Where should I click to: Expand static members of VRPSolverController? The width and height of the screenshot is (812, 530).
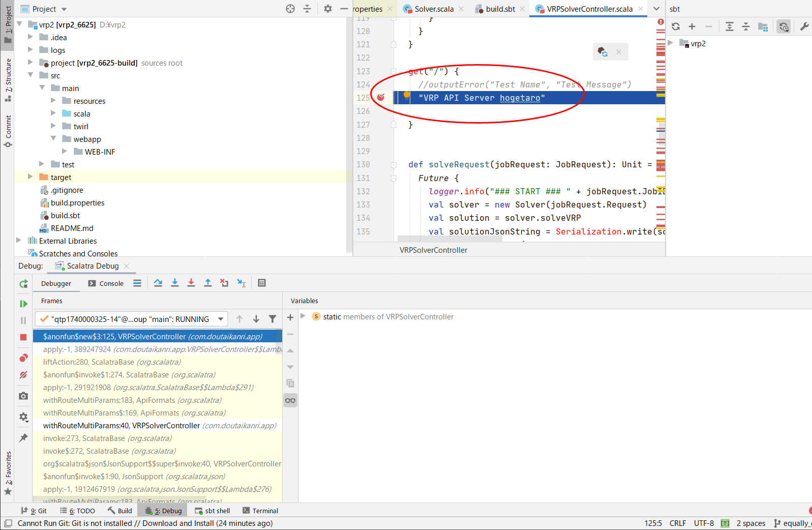click(x=303, y=316)
